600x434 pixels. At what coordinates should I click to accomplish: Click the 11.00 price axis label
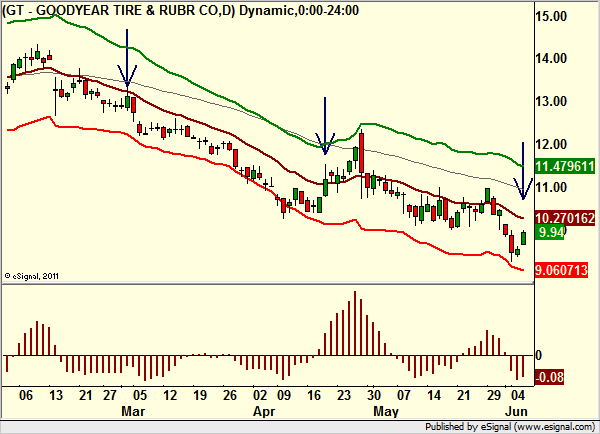click(551, 187)
